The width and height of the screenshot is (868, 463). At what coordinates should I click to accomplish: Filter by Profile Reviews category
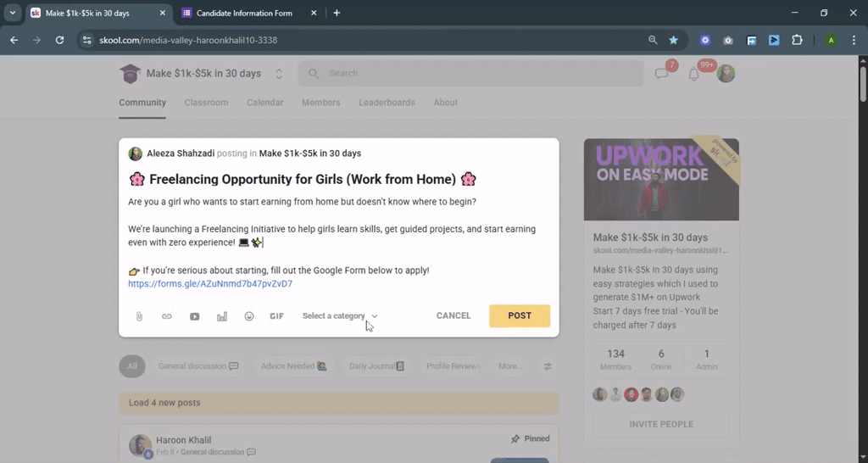pyautogui.click(x=453, y=366)
